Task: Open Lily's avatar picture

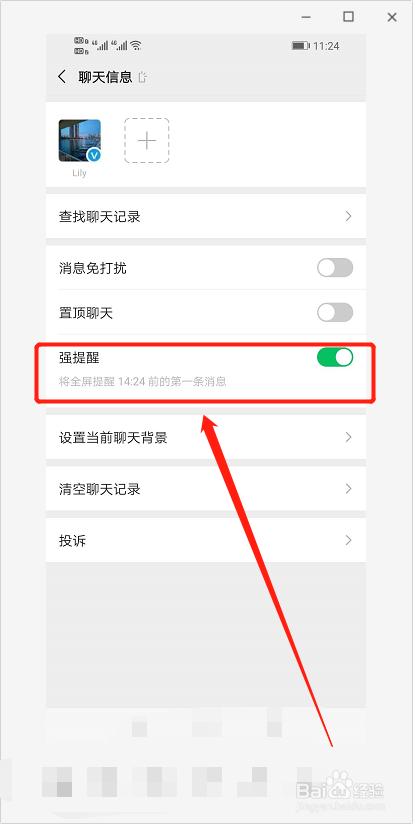Action: pyautogui.click(x=80, y=140)
